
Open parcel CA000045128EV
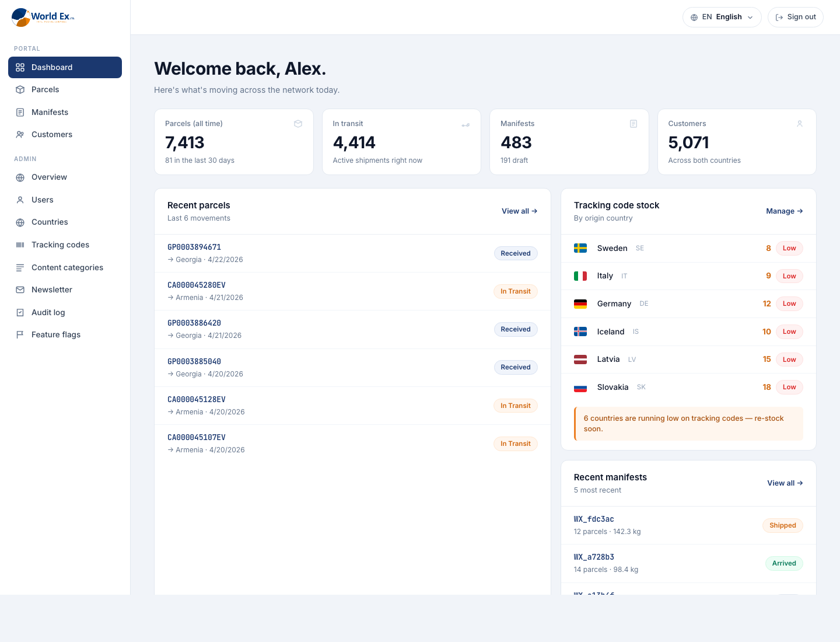[x=352, y=406]
